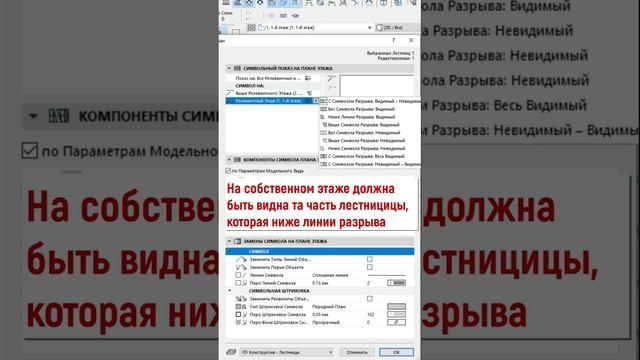640x360 pixels.
Task: Select the highlighted 'Символ' group header
Action: [320, 251]
